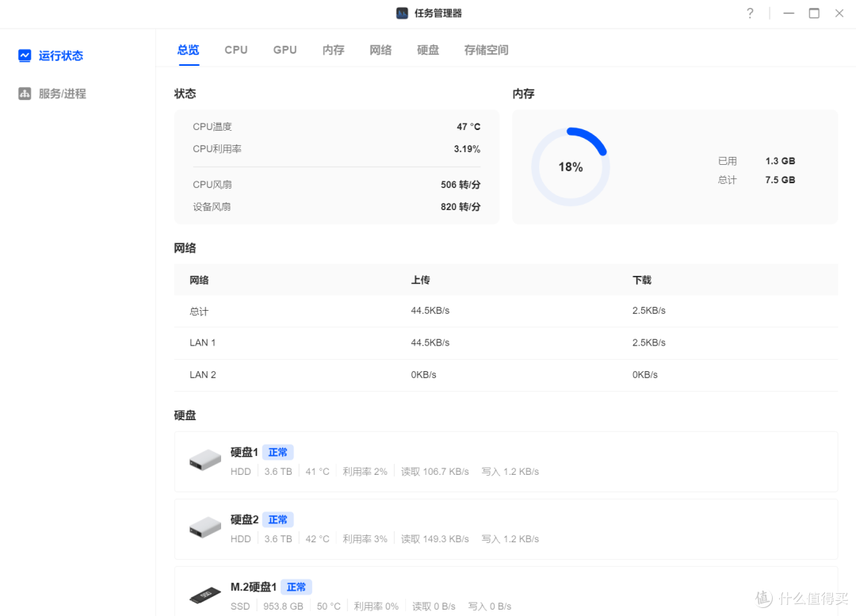Click the 已用 memory value 1.3 GB
The height and width of the screenshot is (616, 856).
coord(780,161)
